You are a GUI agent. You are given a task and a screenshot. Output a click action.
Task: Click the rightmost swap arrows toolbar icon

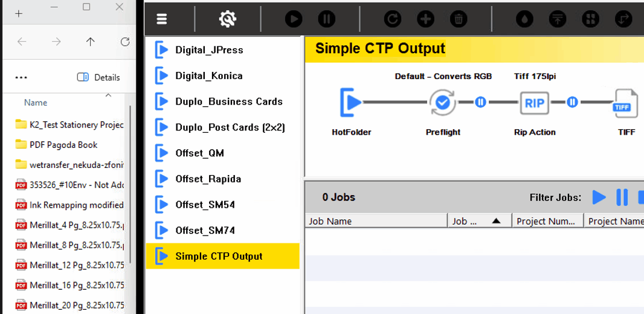[x=623, y=19]
